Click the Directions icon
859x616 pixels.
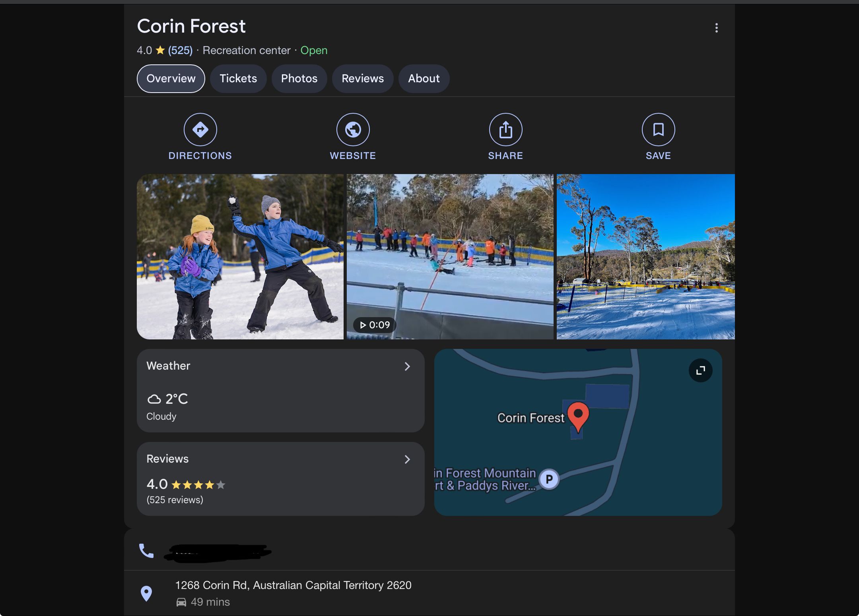coord(200,130)
